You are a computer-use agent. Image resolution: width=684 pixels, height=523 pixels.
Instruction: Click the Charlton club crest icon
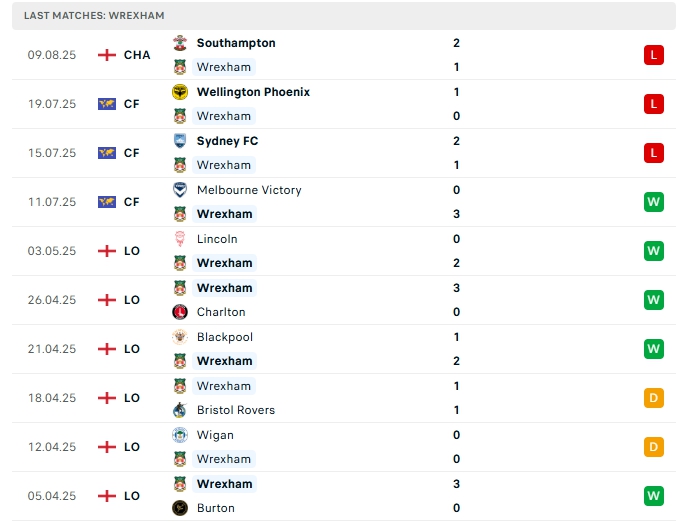tap(180, 312)
